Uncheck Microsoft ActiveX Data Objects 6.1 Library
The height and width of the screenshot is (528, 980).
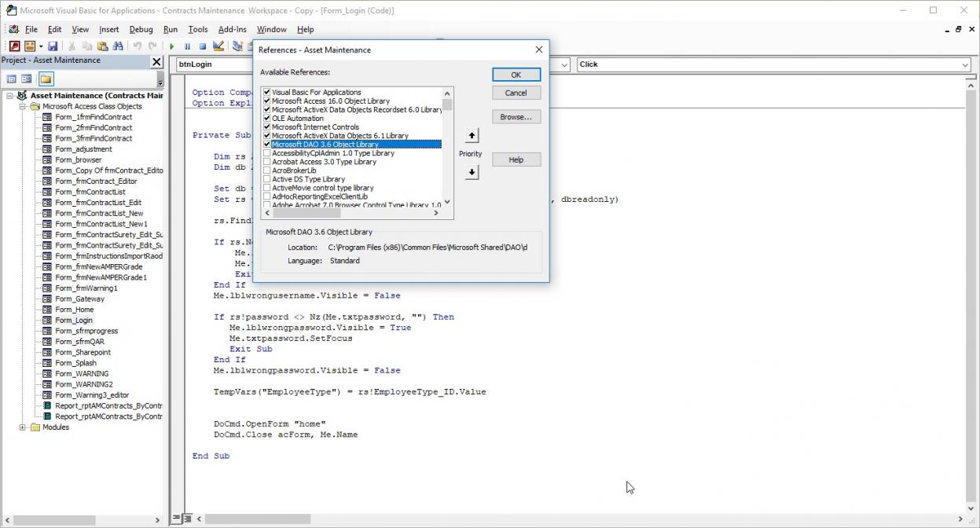click(267, 135)
